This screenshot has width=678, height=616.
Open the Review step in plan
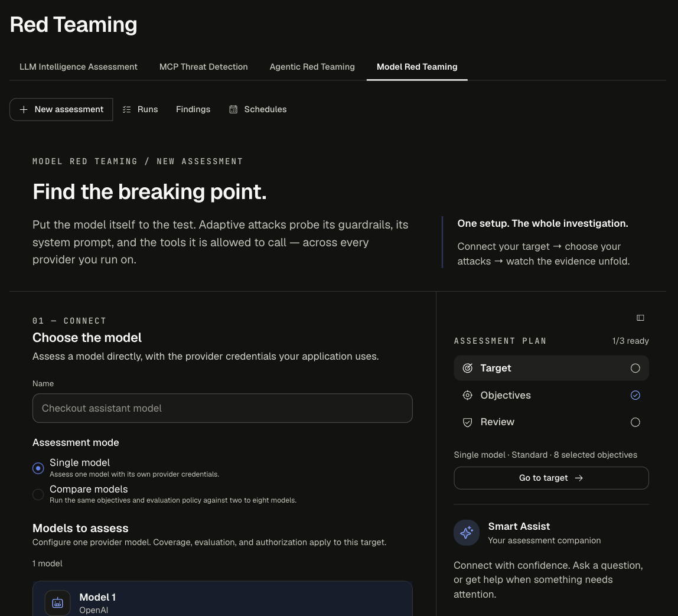(x=551, y=422)
